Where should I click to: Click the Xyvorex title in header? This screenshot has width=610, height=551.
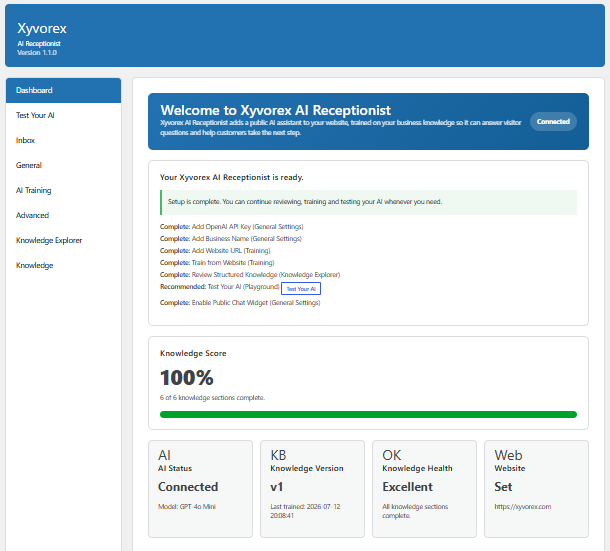tap(42, 28)
